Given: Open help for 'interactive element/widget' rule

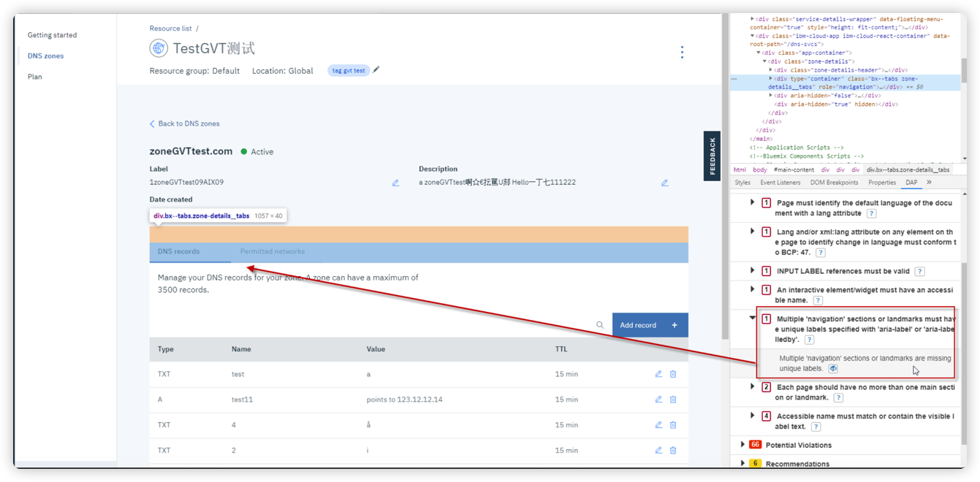Looking at the screenshot, I should [x=818, y=300].
